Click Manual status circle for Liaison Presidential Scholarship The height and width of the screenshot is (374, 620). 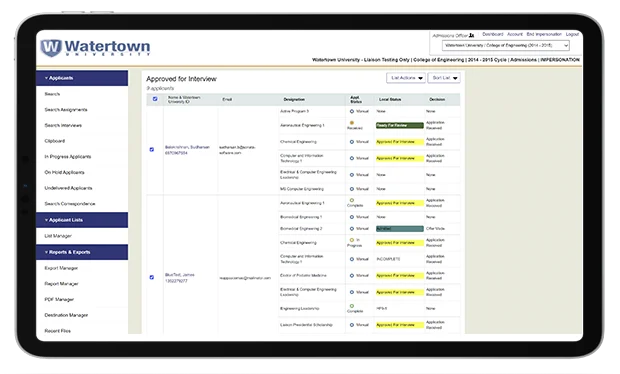click(x=352, y=325)
